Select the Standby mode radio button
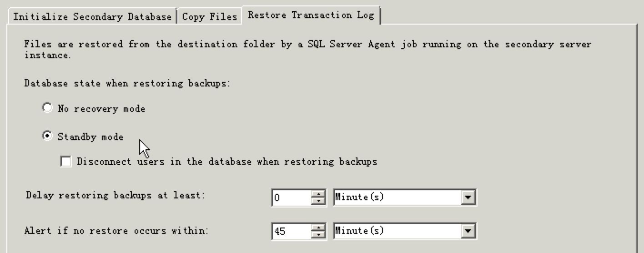Image resolution: width=644 pixels, height=253 pixels. (47, 137)
